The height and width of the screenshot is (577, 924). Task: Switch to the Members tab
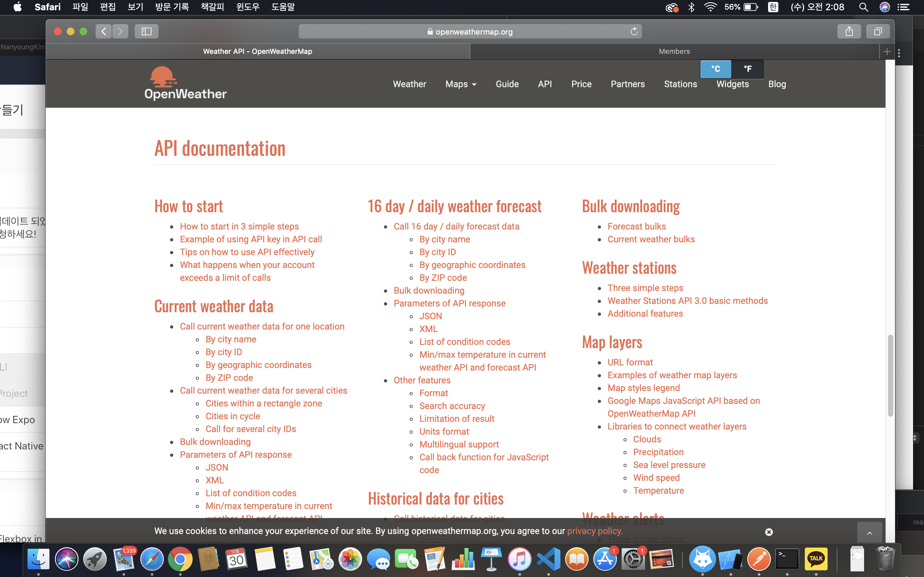point(674,52)
